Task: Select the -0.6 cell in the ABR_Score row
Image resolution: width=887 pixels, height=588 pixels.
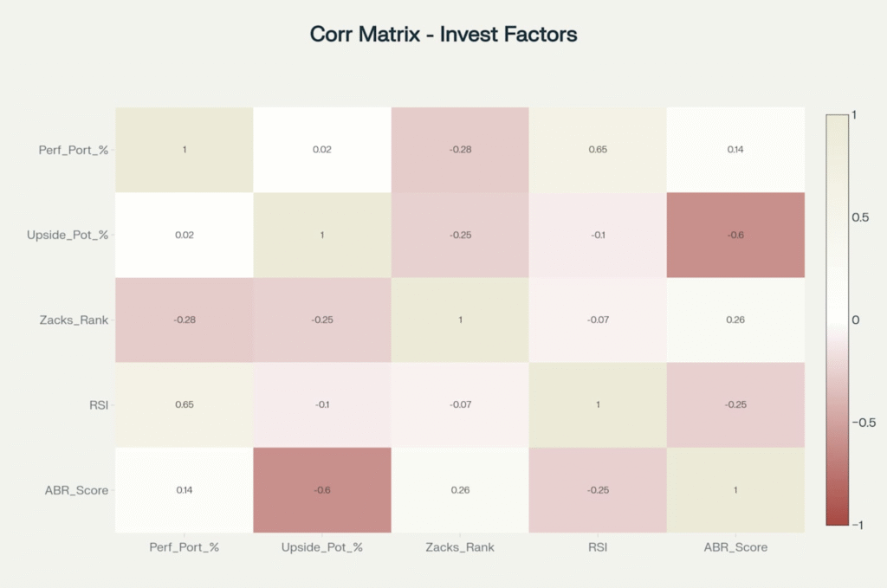Action: coord(321,490)
